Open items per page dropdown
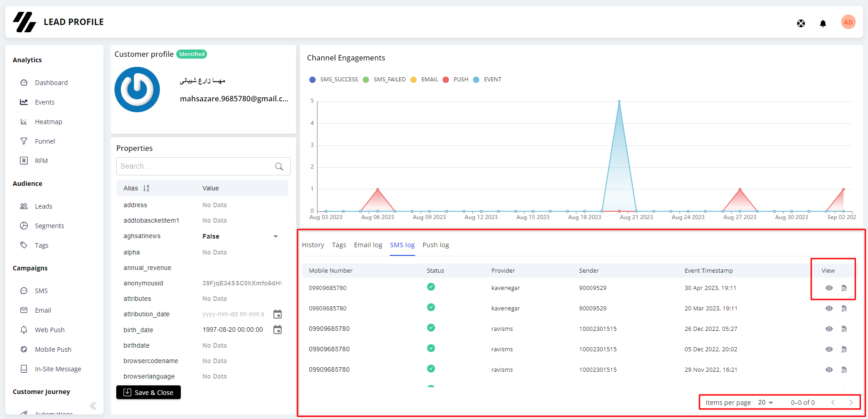The image size is (868, 419). click(x=766, y=403)
